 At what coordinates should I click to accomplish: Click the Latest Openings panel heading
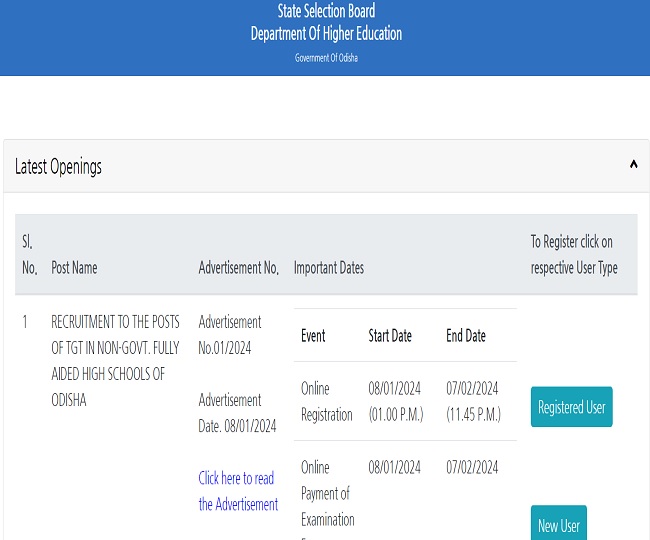click(58, 167)
